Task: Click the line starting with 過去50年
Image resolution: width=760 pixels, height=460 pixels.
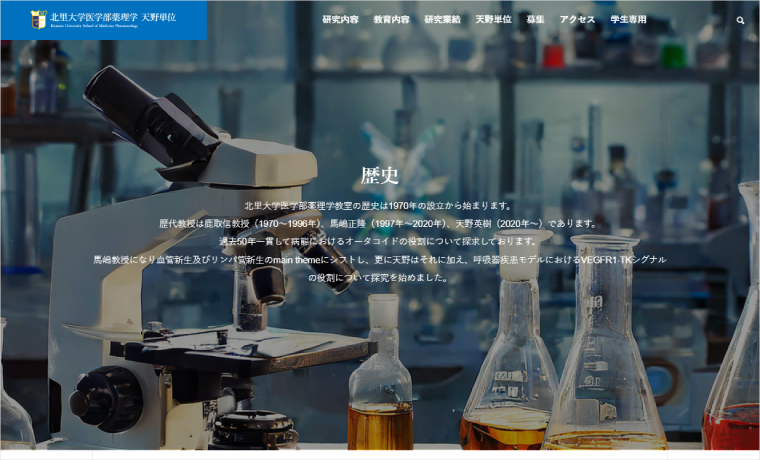Action: [x=380, y=241]
